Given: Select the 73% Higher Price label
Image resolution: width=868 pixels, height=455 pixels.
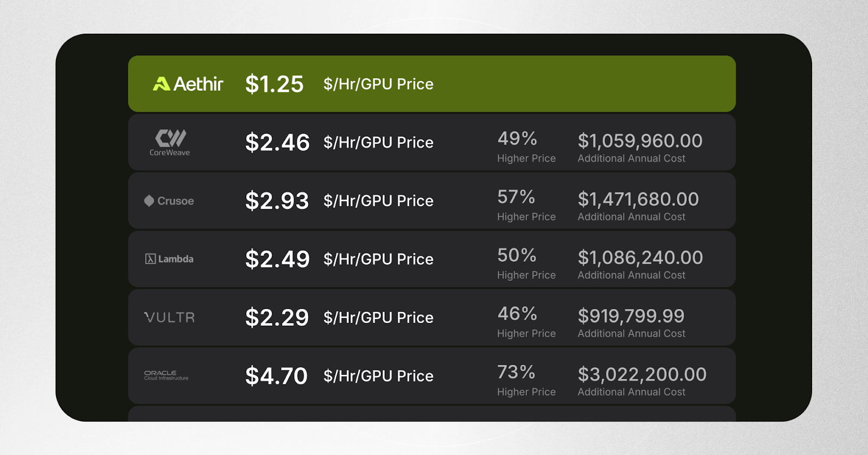Looking at the screenshot, I should coord(526,380).
